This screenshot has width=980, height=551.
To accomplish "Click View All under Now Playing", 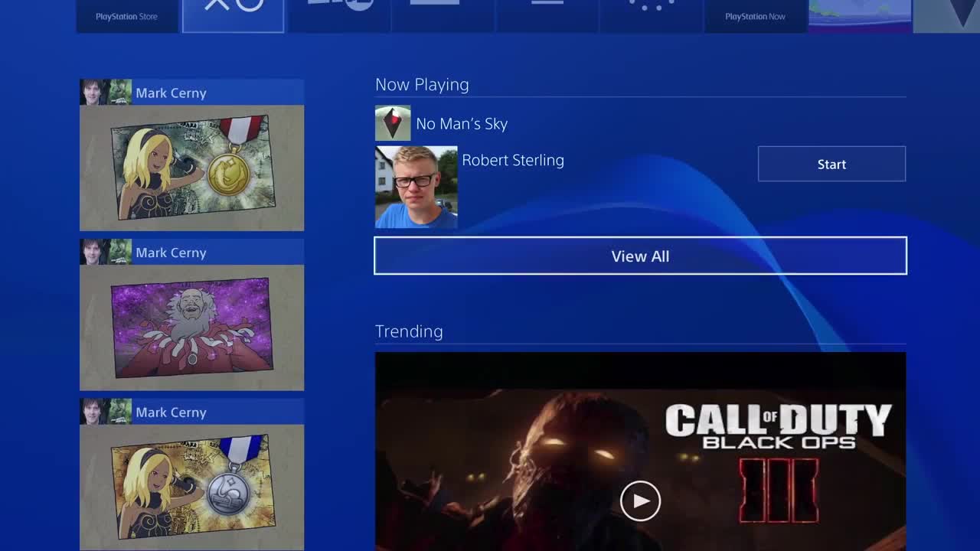I will (x=640, y=256).
